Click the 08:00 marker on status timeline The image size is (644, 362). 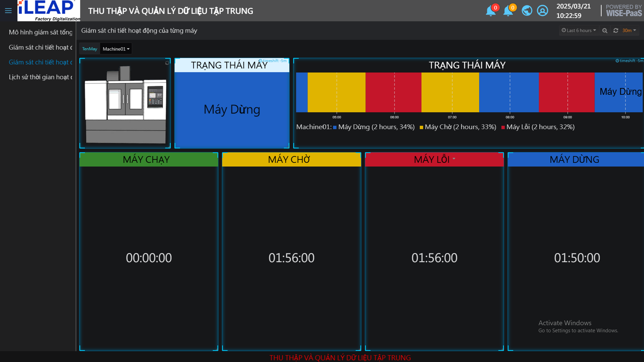510,117
